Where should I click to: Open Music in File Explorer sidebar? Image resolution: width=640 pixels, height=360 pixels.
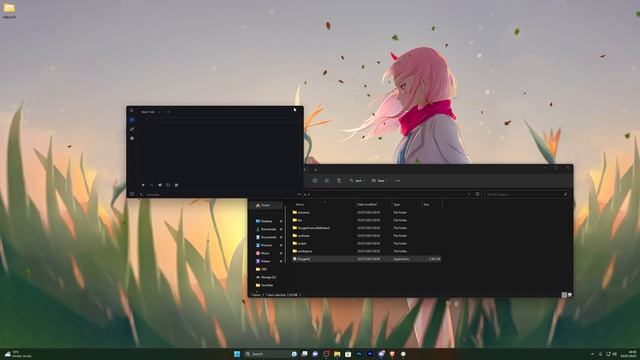click(264, 253)
